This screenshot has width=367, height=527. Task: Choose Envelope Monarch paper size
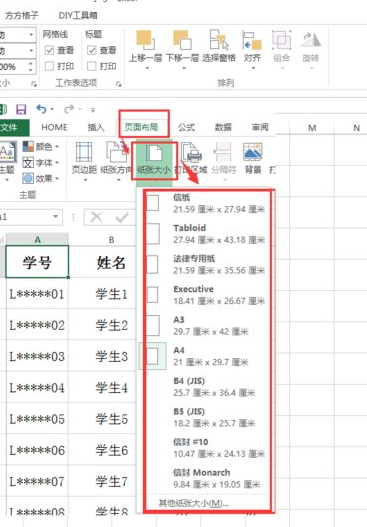[x=206, y=479]
